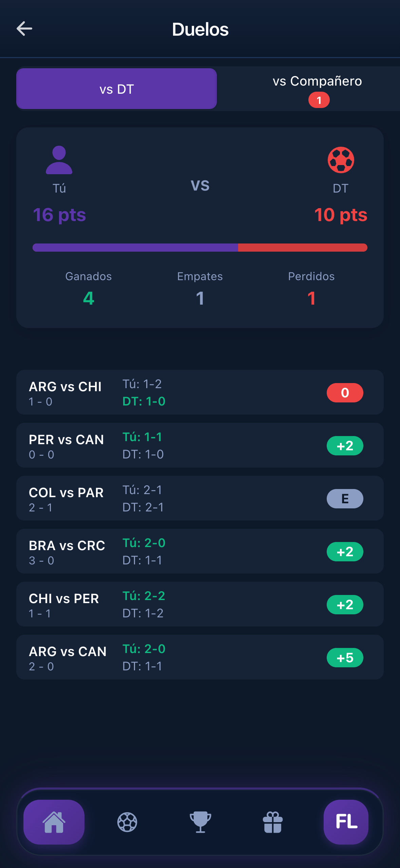
Task: Open the PER vs CAN duel row
Action: click(200, 445)
